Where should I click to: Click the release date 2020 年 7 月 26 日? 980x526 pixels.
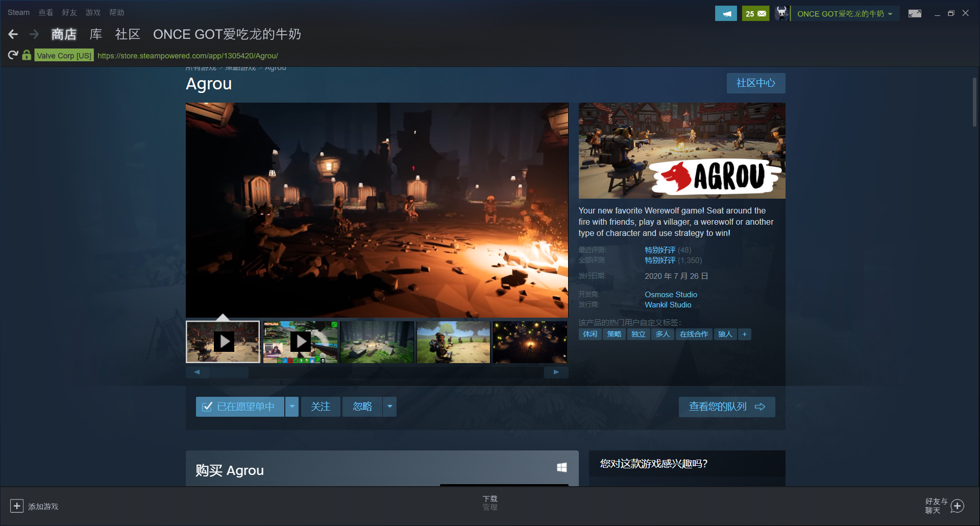676,276
